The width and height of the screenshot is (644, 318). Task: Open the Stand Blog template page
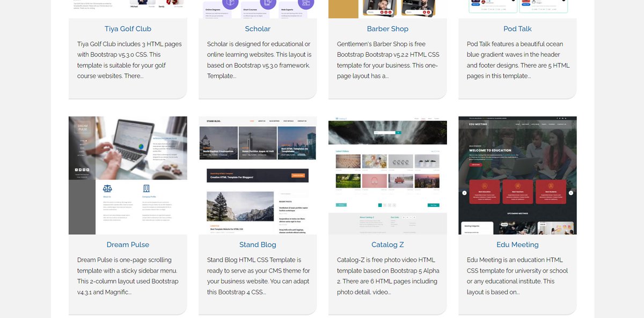pos(258,245)
